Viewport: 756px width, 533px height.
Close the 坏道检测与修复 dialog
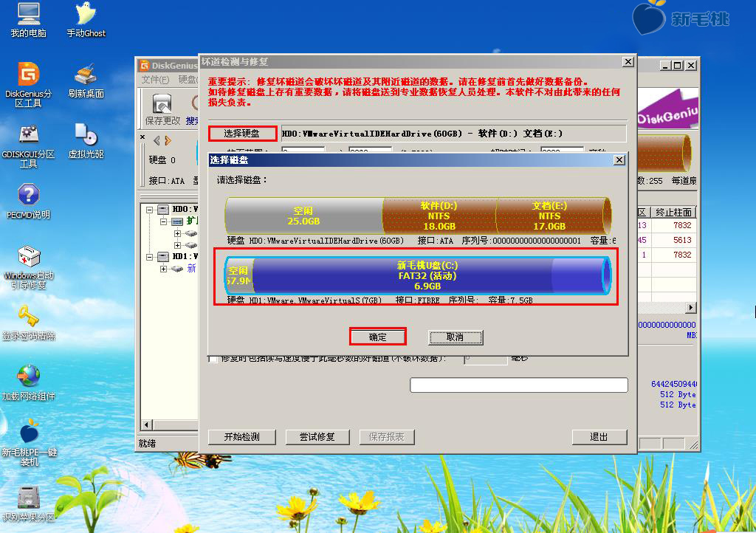[x=628, y=62]
